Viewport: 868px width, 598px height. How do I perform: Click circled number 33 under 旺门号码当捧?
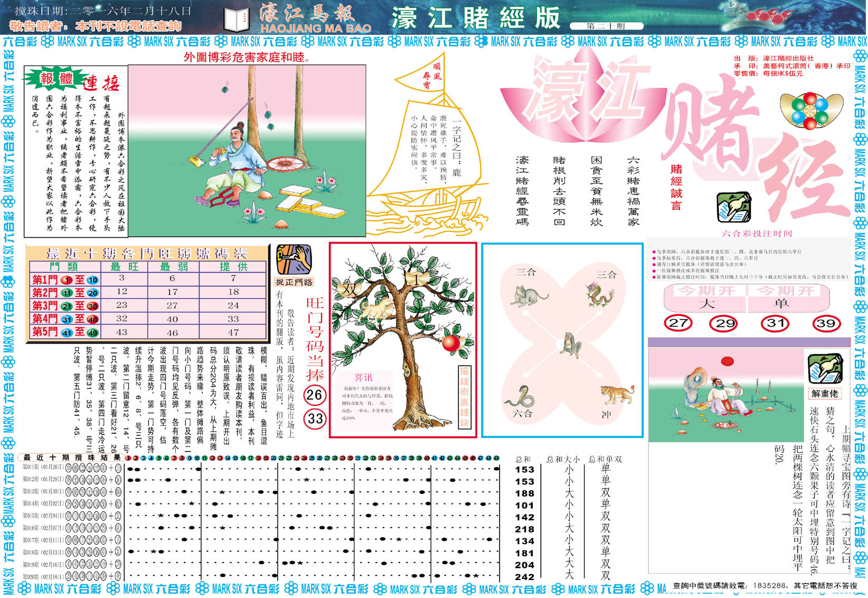[315, 419]
